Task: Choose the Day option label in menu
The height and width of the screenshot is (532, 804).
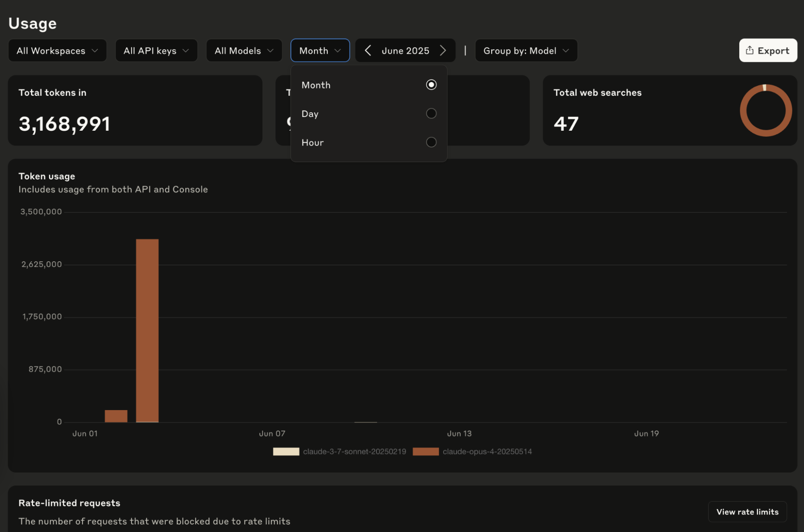Action: (310, 114)
